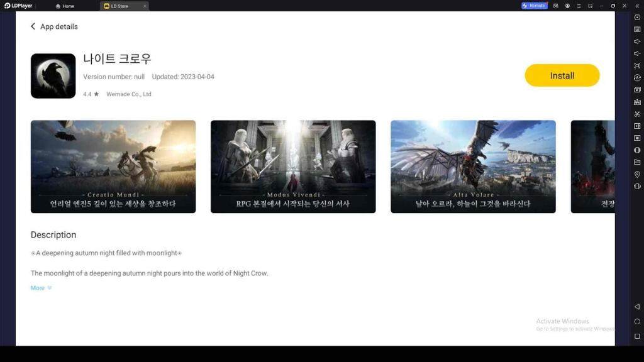The image size is (644, 362).
Task: Open the Modus Vivendi screenshot
Action: (293, 167)
